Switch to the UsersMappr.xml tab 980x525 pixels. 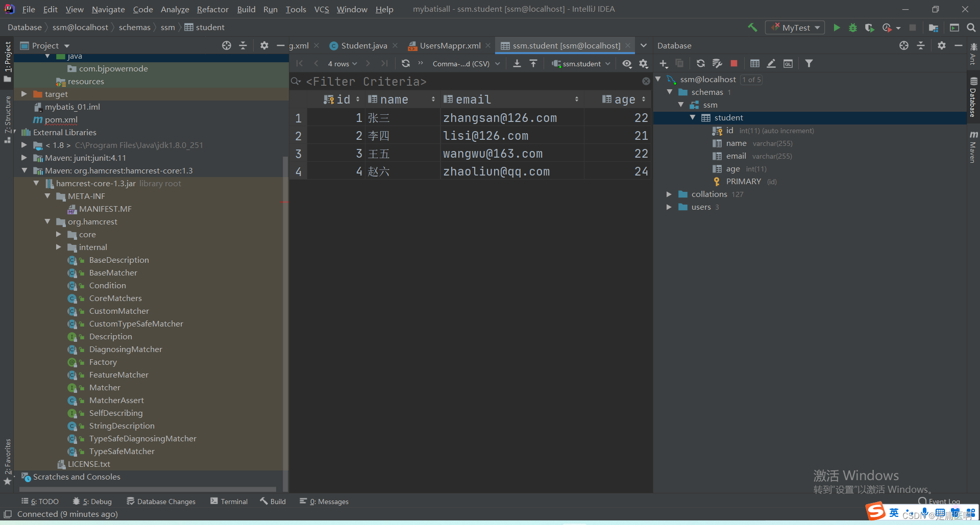point(450,45)
